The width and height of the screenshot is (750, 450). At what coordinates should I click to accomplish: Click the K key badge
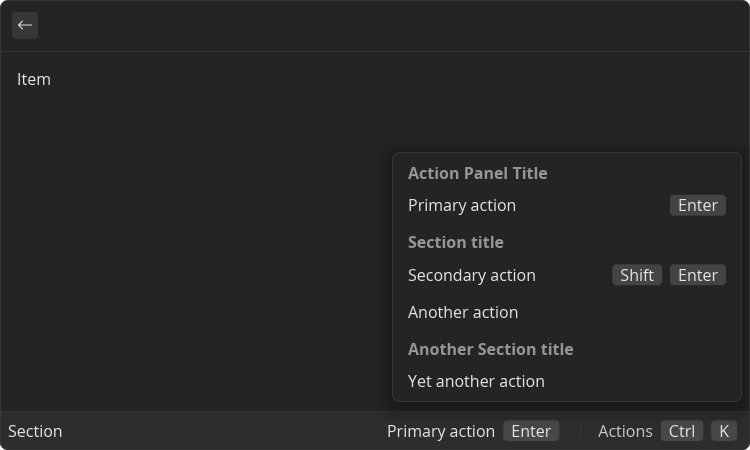(x=724, y=431)
